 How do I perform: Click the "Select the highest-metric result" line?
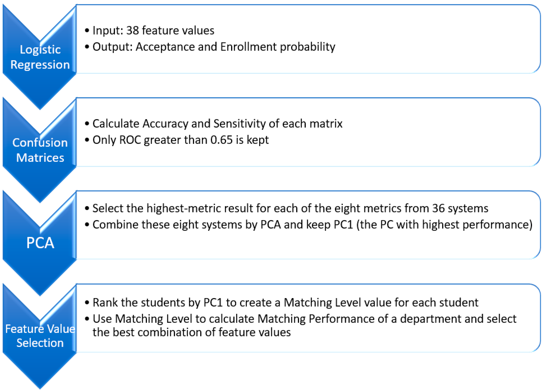tap(290, 208)
